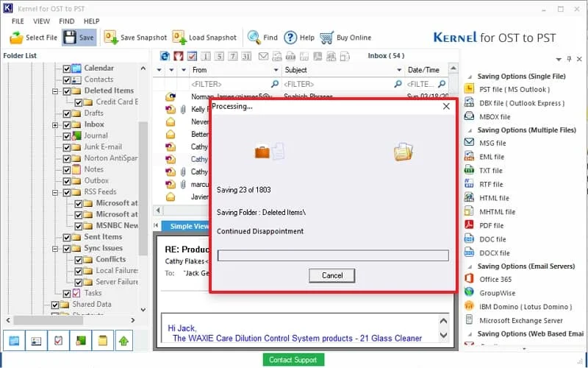
Task: Open the From column dropdown arrow
Action: point(276,70)
